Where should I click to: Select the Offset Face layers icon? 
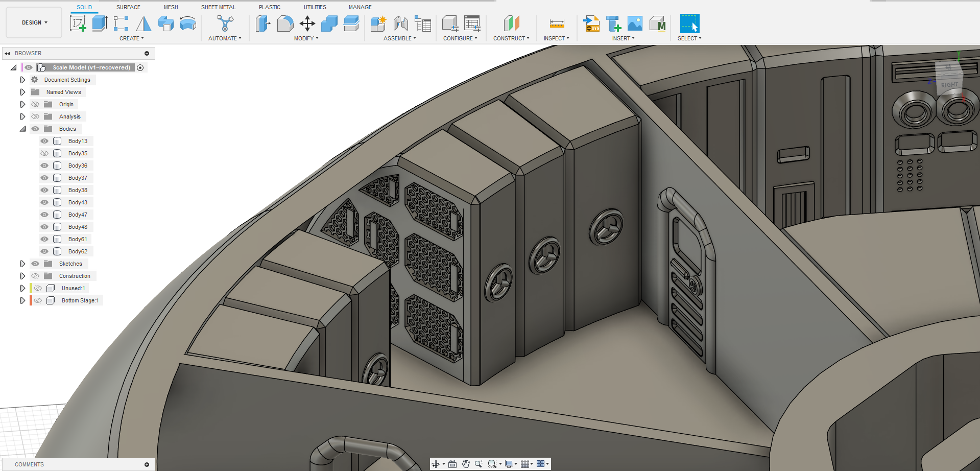click(351, 23)
